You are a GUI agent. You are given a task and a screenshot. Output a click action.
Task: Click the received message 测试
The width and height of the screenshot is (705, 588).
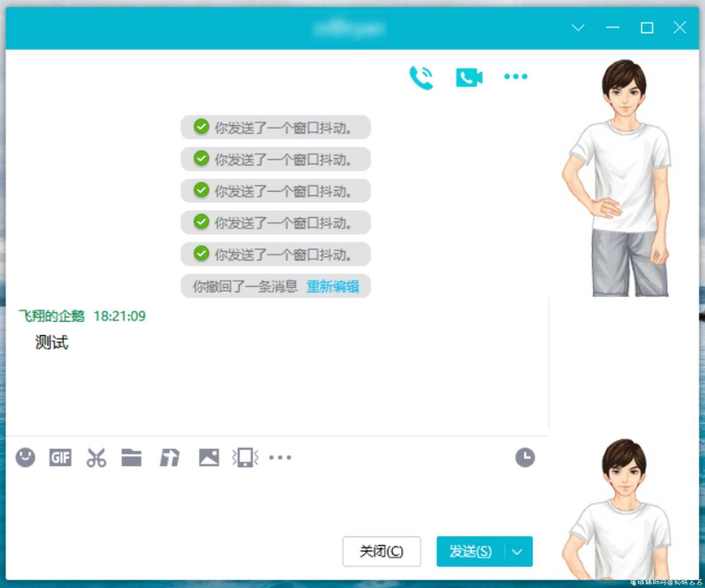click(52, 342)
